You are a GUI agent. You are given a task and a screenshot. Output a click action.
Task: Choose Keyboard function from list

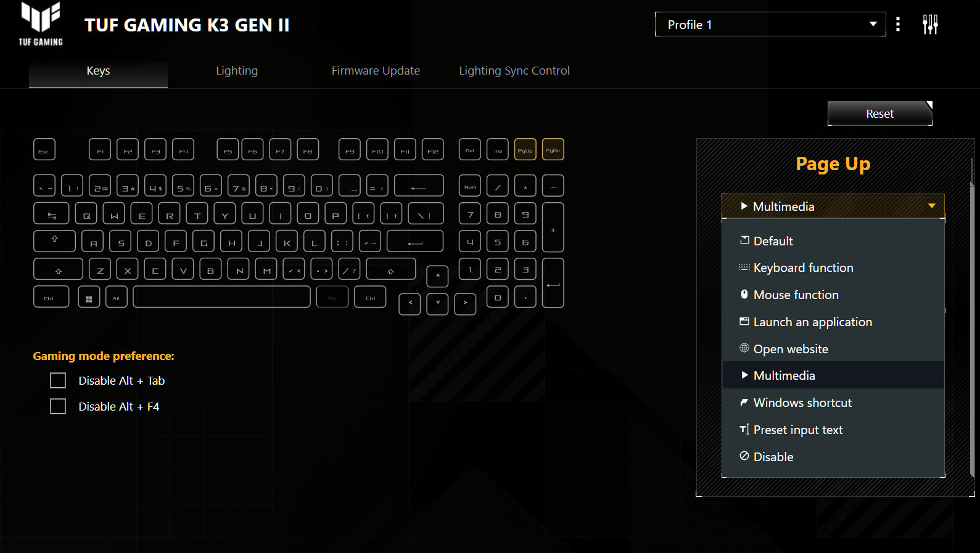(x=833, y=268)
